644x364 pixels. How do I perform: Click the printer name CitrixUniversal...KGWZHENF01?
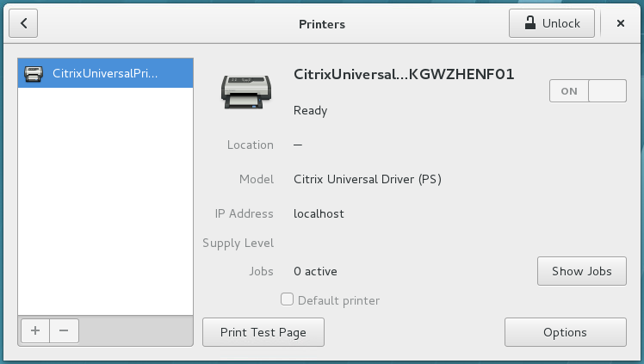tap(404, 75)
